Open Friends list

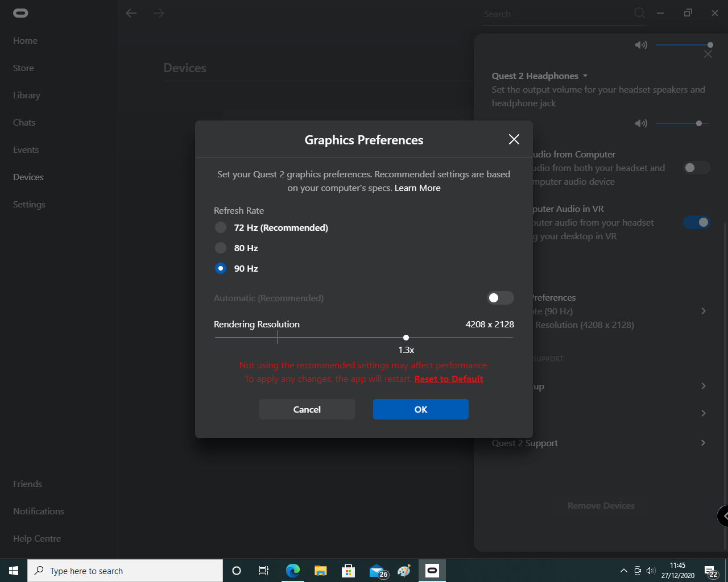coord(27,484)
